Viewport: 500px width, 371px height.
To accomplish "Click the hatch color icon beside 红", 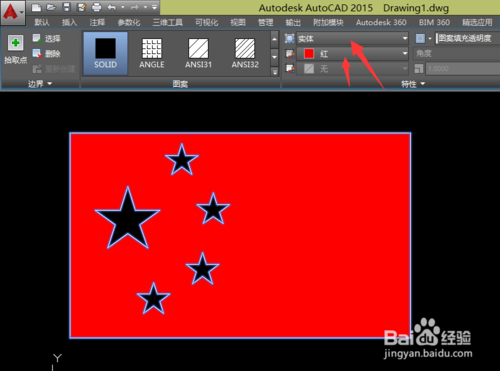I will click(x=289, y=53).
